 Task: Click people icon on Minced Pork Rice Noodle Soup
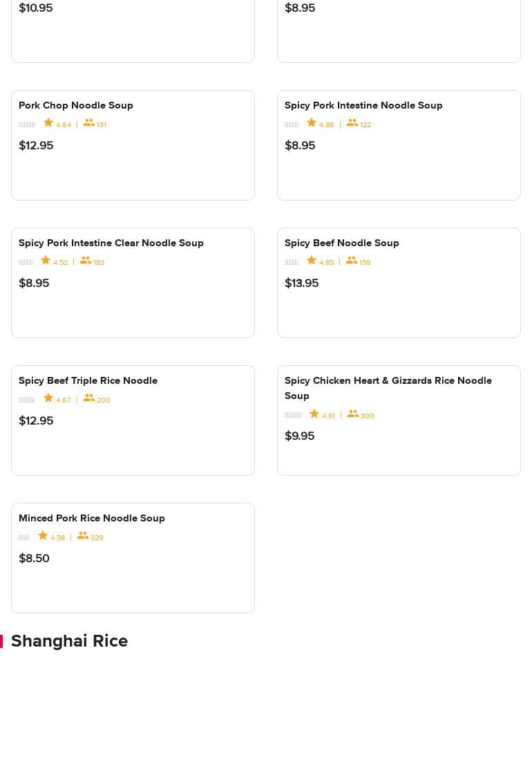pos(83,536)
